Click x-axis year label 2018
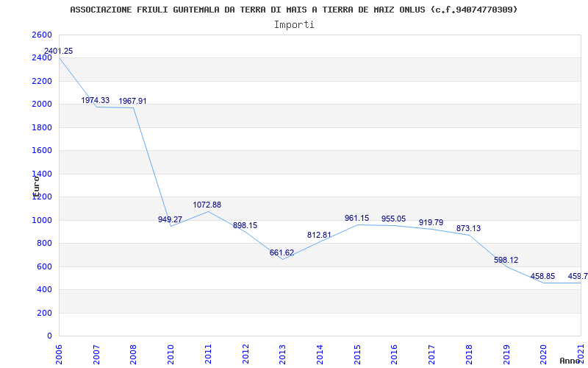This screenshot has width=588, height=368. point(469,354)
